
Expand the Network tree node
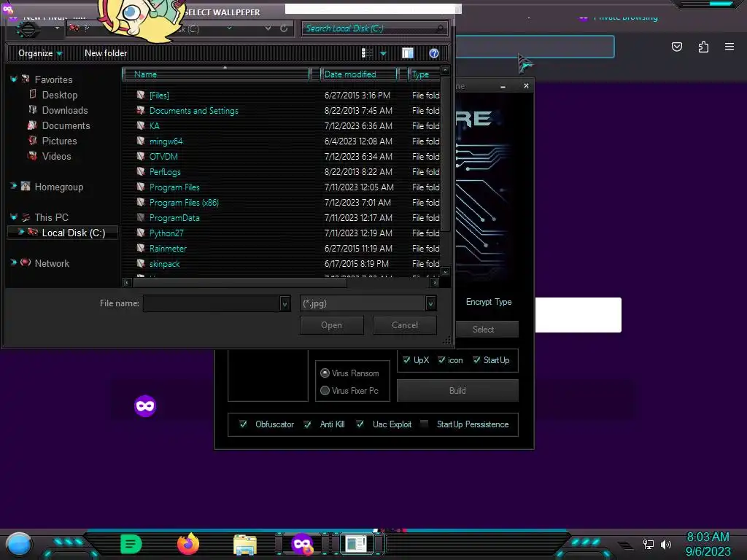coord(13,262)
